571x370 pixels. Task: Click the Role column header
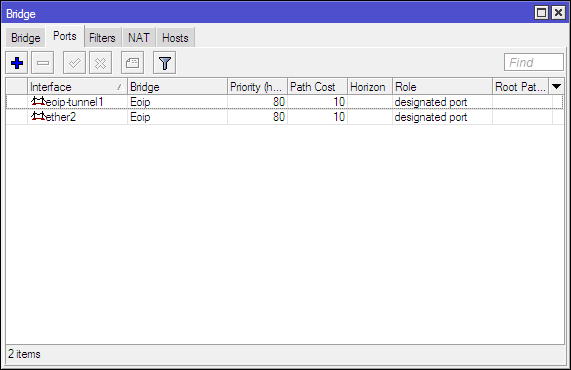coord(442,87)
